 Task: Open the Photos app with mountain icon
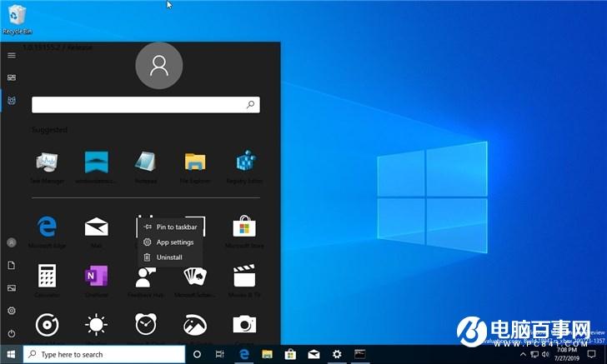(x=195, y=326)
